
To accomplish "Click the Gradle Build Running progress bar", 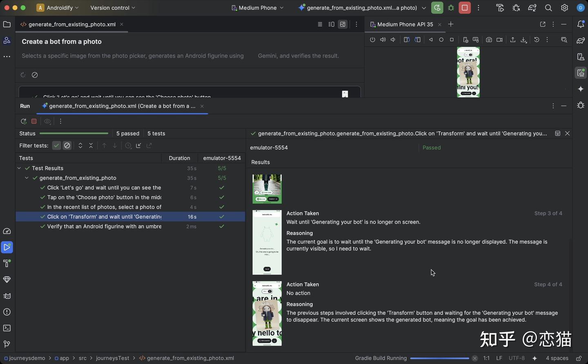I will (x=439, y=358).
